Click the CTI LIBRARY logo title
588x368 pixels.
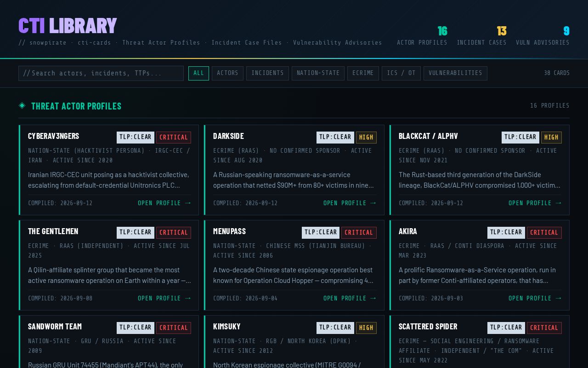tap(68, 26)
